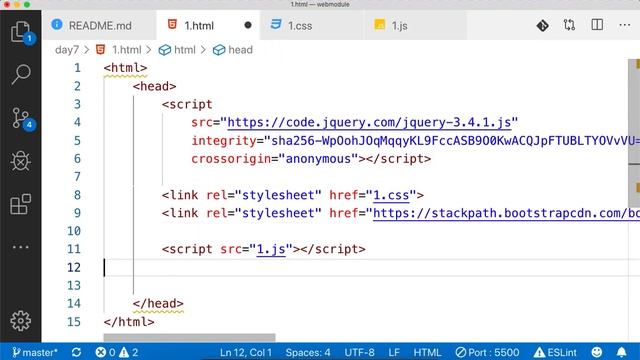Open html element breadcrumb dropdown
Screen dimensions: 640x360
(177, 50)
